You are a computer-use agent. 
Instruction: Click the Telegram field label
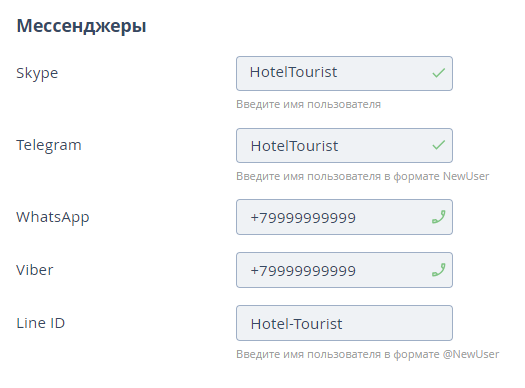click(x=49, y=145)
